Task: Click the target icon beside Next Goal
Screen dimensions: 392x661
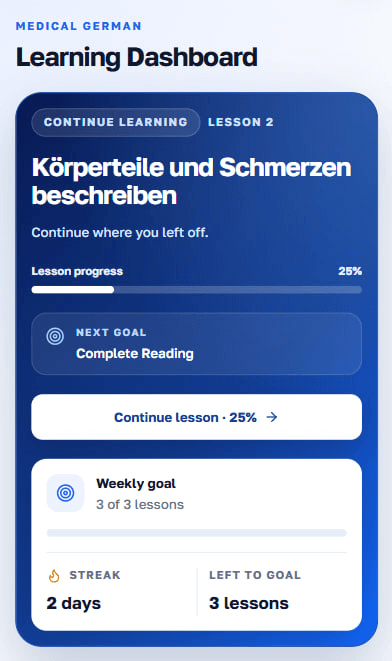Action: (55, 336)
